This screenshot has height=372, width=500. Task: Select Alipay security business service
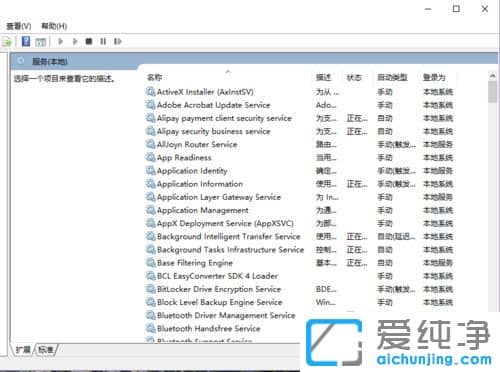pyautogui.click(x=213, y=131)
